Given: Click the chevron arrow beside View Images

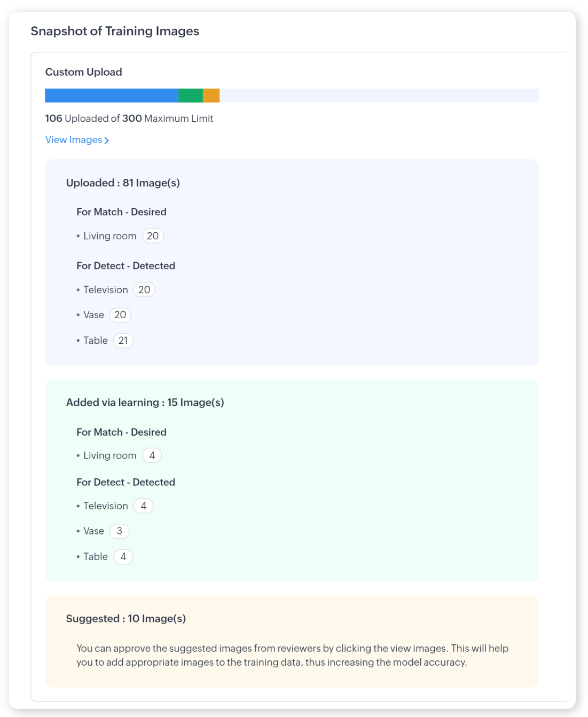Looking at the screenshot, I should (x=107, y=140).
